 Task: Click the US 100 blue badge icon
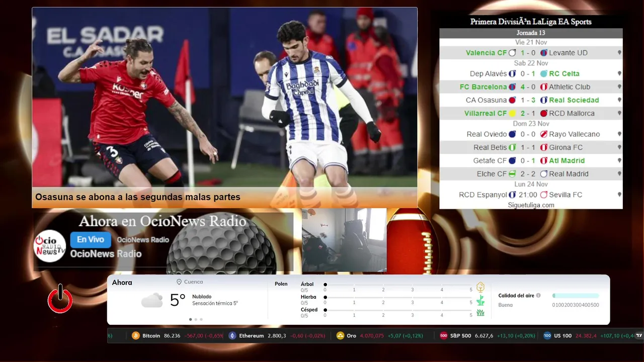(547, 336)
